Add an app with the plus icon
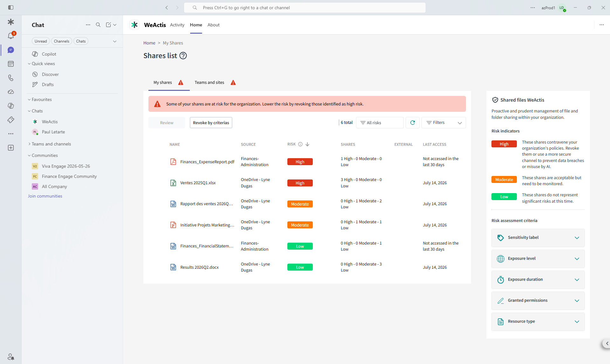Viewport: 610px width, 364px height. (11, 148)
